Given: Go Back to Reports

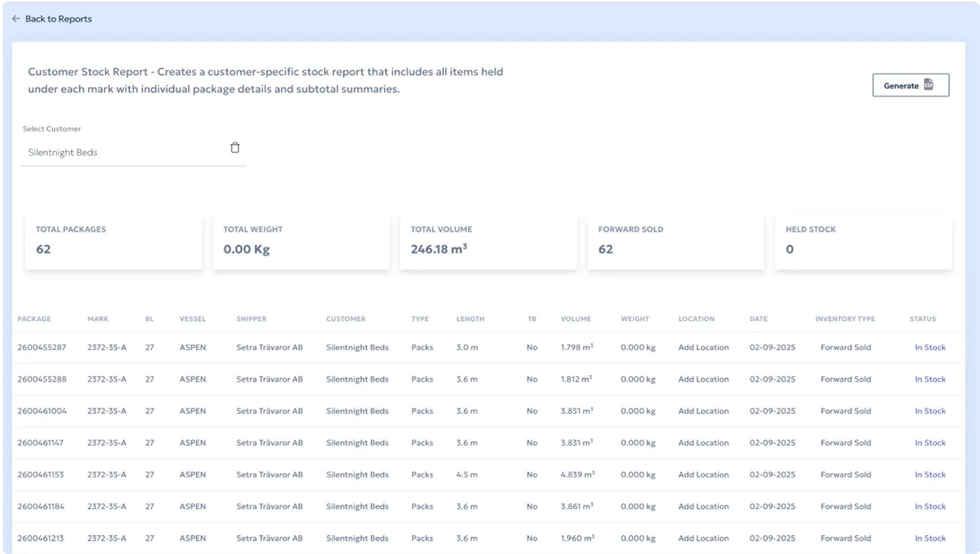Looking at the screenshot, I should pyautogui.click(x=58, y=19).
